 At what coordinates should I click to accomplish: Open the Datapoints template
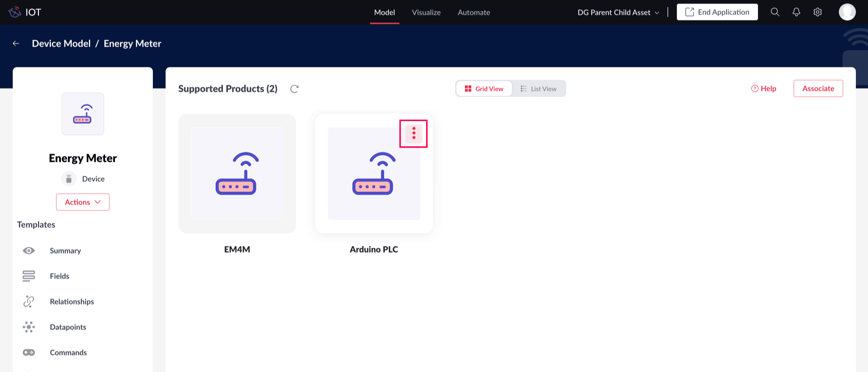[x=68, y=327]
